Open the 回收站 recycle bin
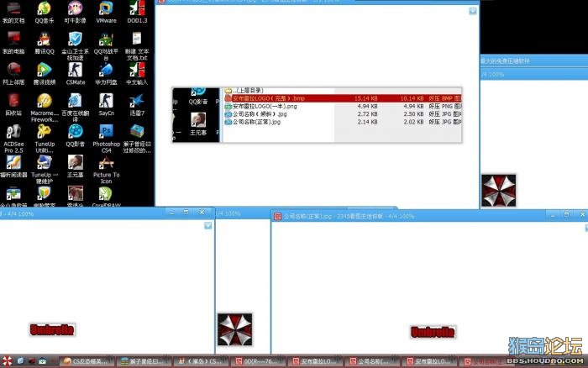 point(13,105)
